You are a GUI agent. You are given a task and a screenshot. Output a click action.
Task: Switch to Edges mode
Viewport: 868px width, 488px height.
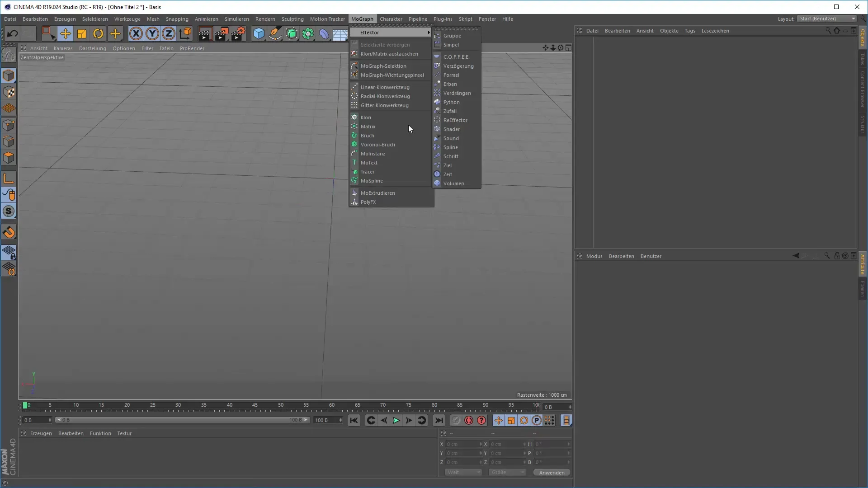pyautogui.click(x=9, y=141)
